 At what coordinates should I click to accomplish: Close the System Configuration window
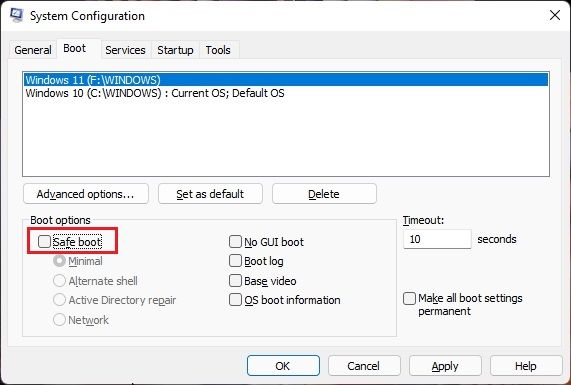[555, 15]
